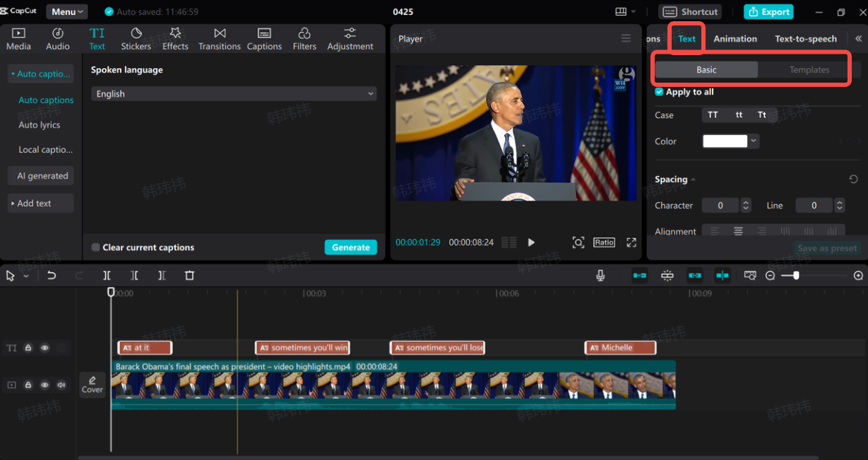Click the Generate button
Viewport: 868px width, 460px height.
click(351, 247)
